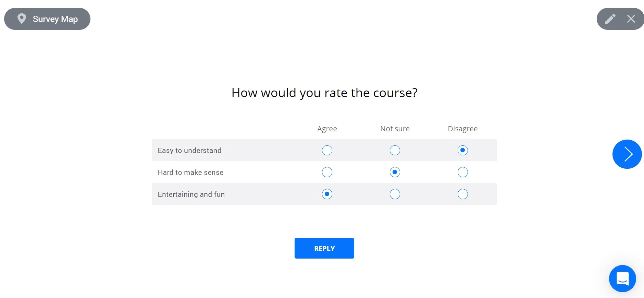Select Not sure for Easy to understand

395,150
